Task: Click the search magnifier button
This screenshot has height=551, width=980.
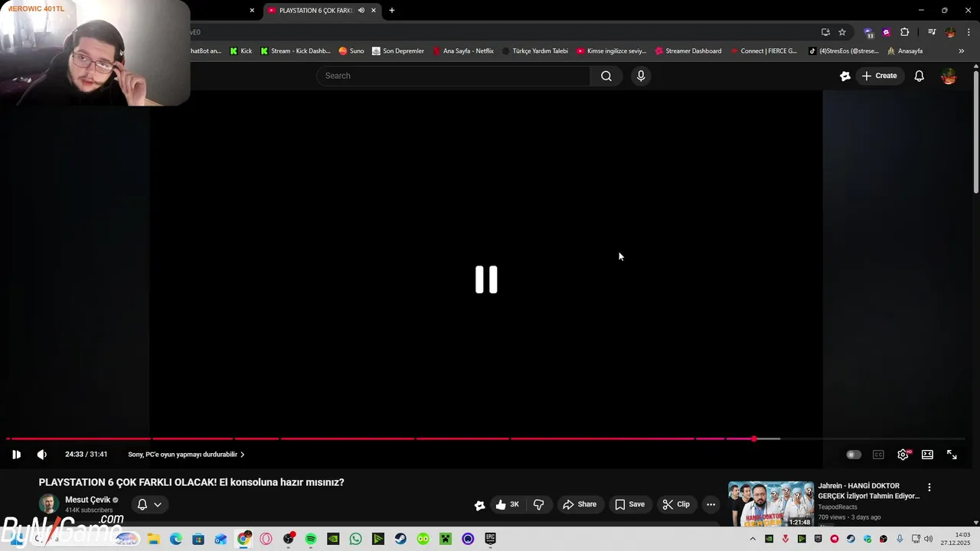Action: (x=606, y=76)
